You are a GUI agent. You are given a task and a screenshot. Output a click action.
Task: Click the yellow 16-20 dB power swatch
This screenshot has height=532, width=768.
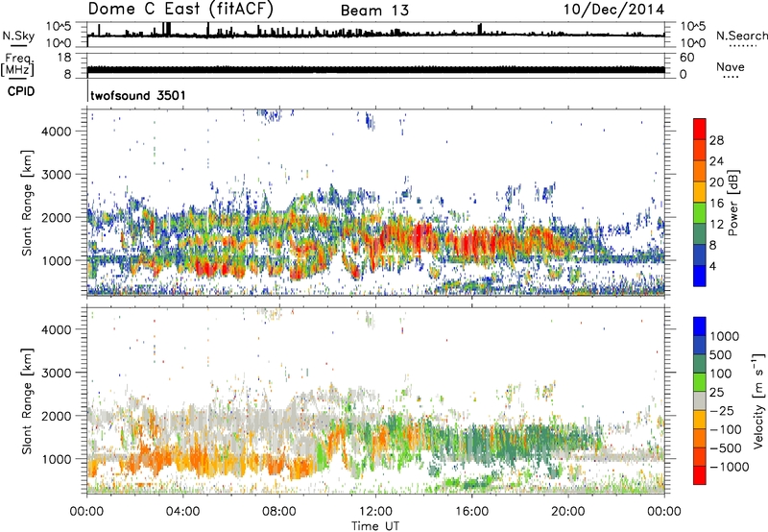[x=700, y=192]
